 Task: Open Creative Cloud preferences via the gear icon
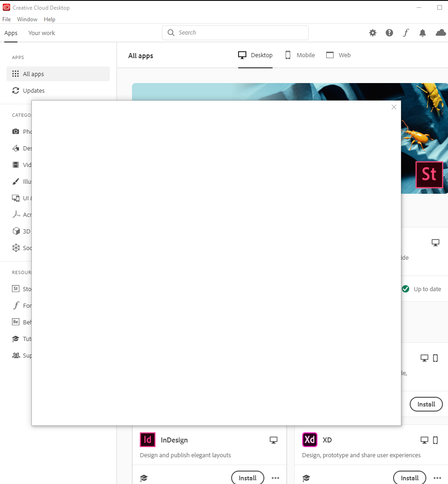(x=372, y=32)
